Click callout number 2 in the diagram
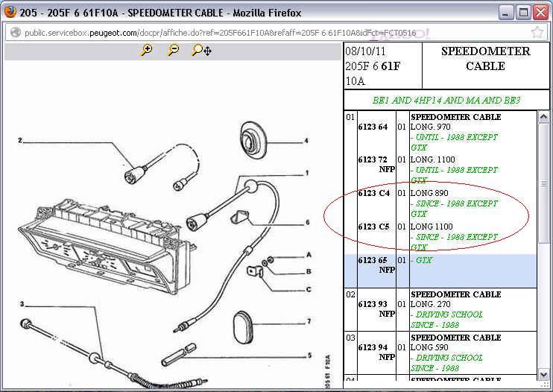553x392 pixels. pyautogui.click(x=20, y=140)
